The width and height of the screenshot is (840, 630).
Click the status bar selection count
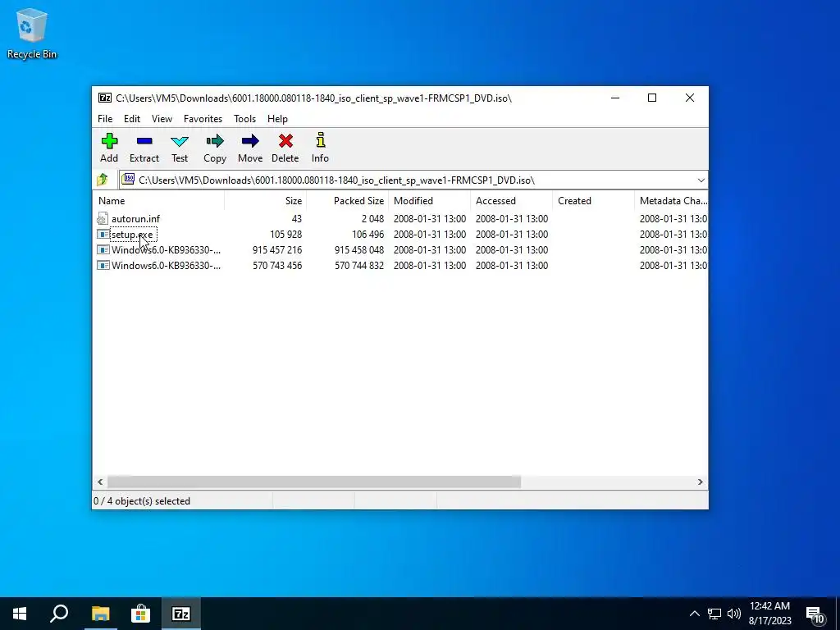point(142,501)
